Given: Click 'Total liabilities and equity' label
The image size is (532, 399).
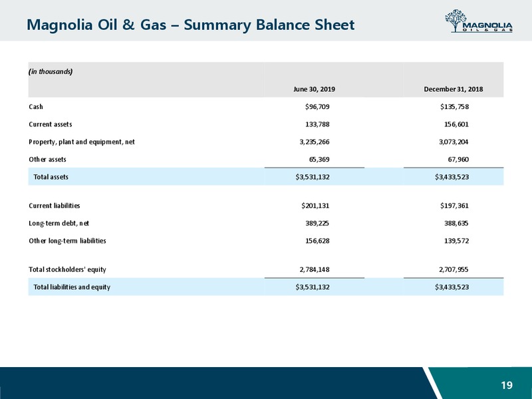Looking at the screenshot, I should pos(72,287).
